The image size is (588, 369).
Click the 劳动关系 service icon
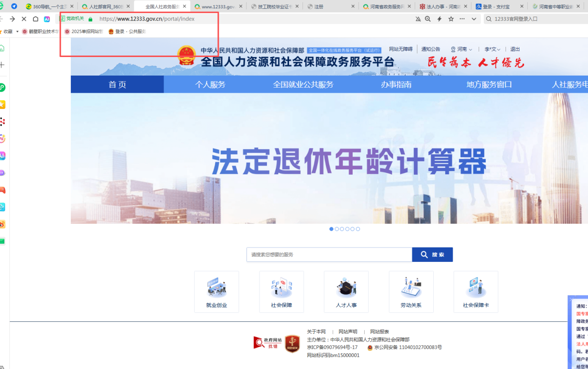click(x=411, y=292)
